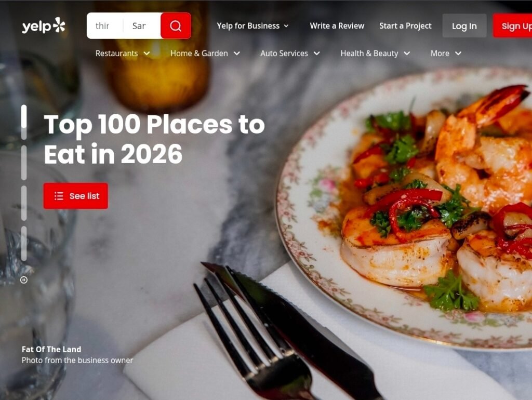This screenshot has height=400, width=532.
Task: Expand the Auto Services dropdown
Action: (x=290, y=54)
